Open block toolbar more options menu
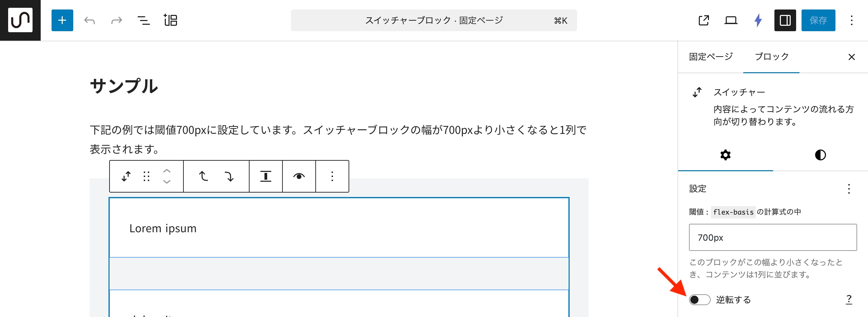Image resolution: width=868 pixels, height=317 pixels. pos(332,176)
